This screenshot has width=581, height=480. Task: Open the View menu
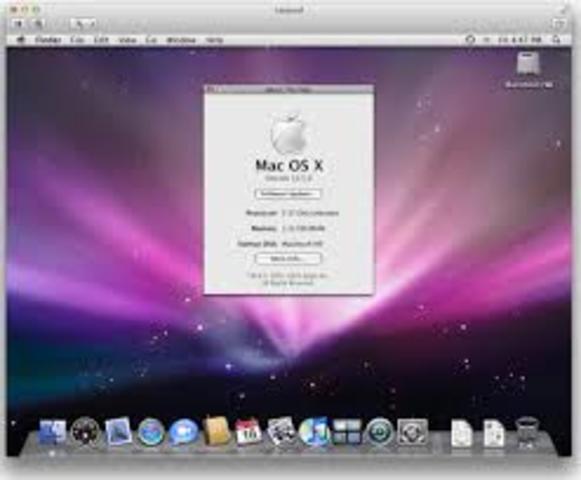pos(127,39)
